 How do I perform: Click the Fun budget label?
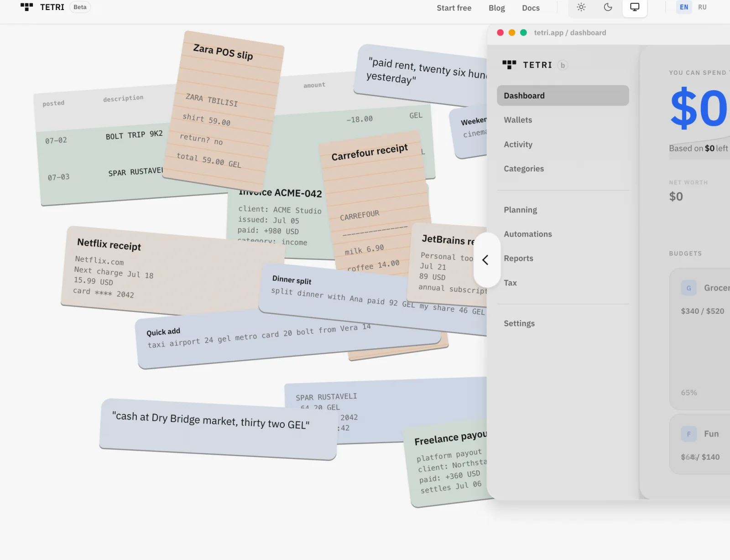pyautogui.click(x=711, y=434)
